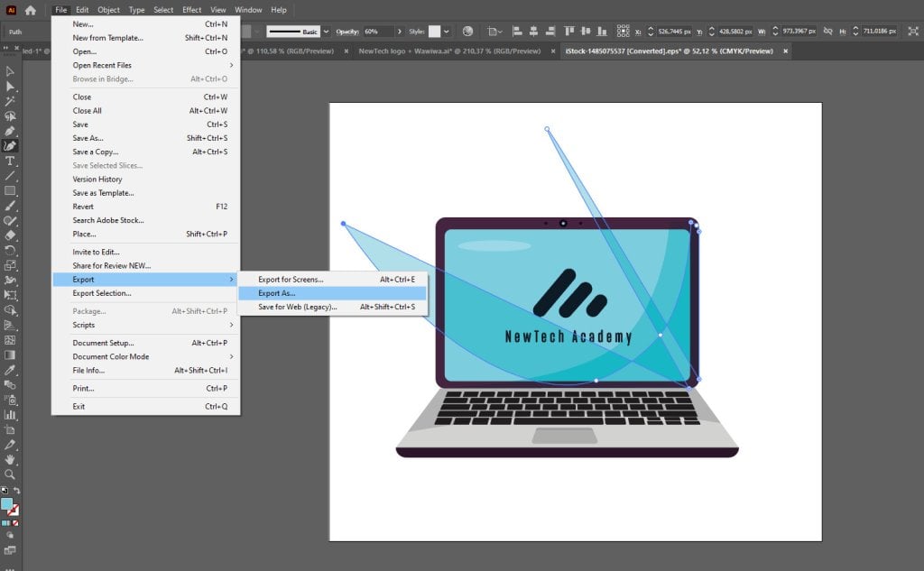Select the Rotate tool
924x571 pixels.
click(x=10, y=251)
